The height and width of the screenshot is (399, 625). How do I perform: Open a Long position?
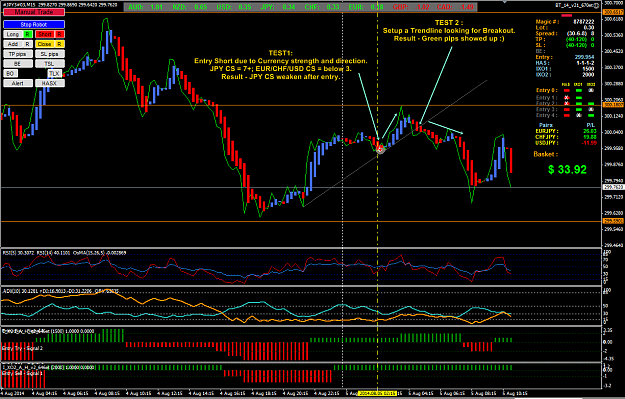coord(13,34)
